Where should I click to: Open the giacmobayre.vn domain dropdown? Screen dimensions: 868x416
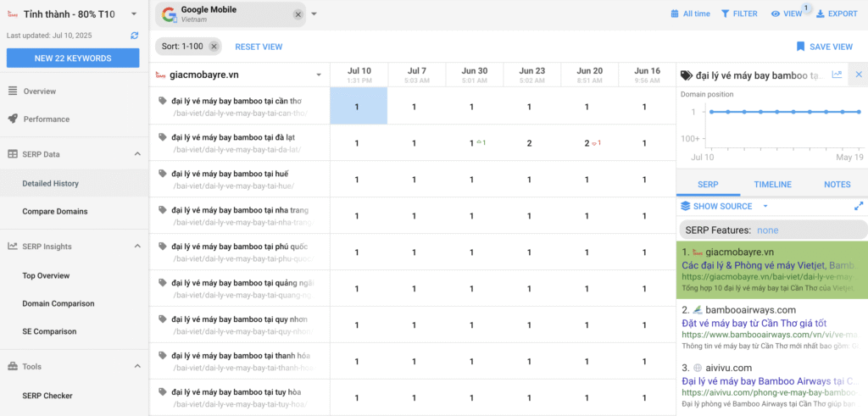tap(319, 75)
